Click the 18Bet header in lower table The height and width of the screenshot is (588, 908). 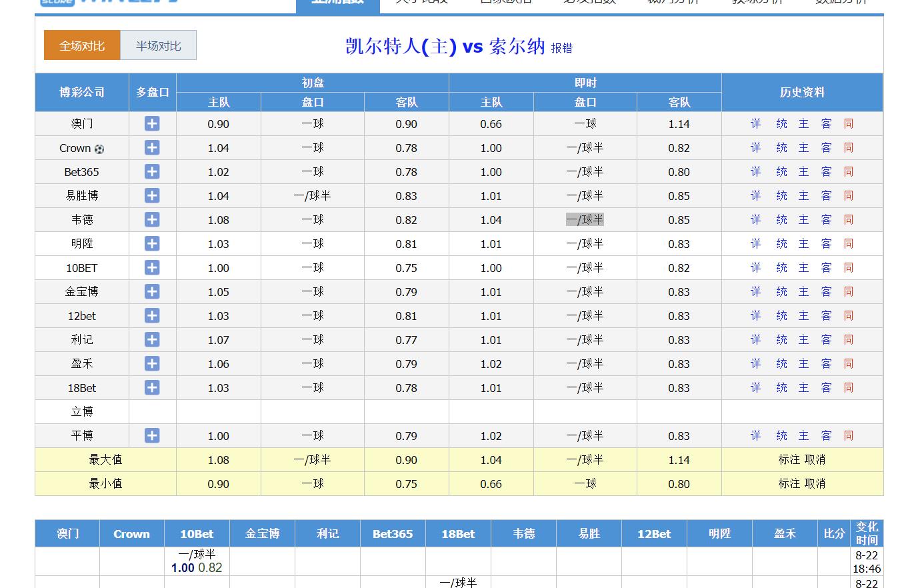[458, 533]
